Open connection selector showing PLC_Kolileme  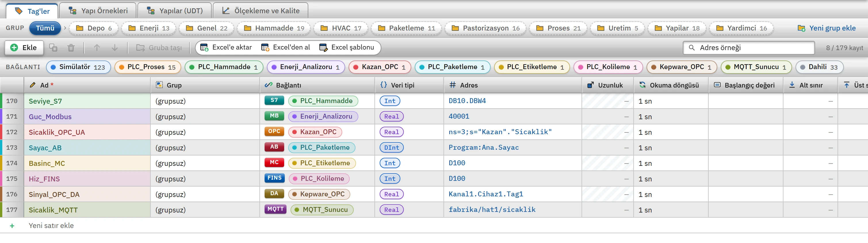319,179
